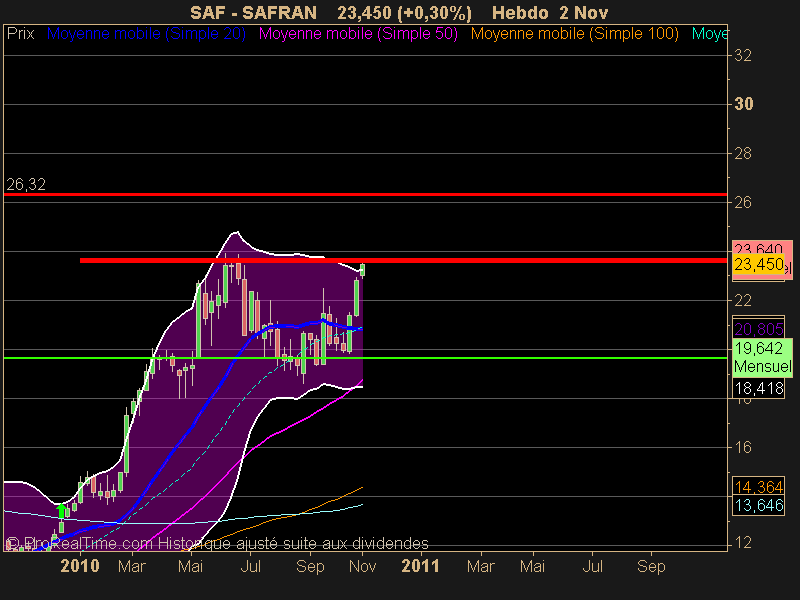This screenshot has height=600, width=800.
Task: Click the '2011' year on time axis
Action: (x=420, y=566)
